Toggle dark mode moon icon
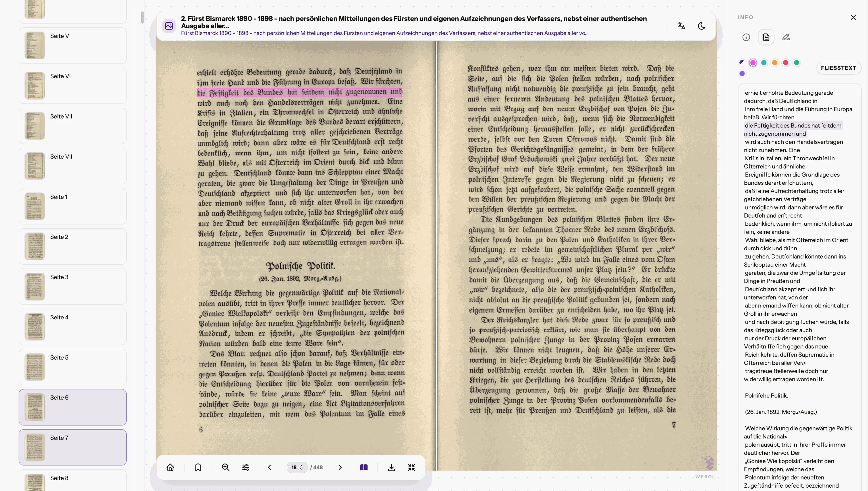The height and width of the screenshot is (491, 868). [702, 26]
